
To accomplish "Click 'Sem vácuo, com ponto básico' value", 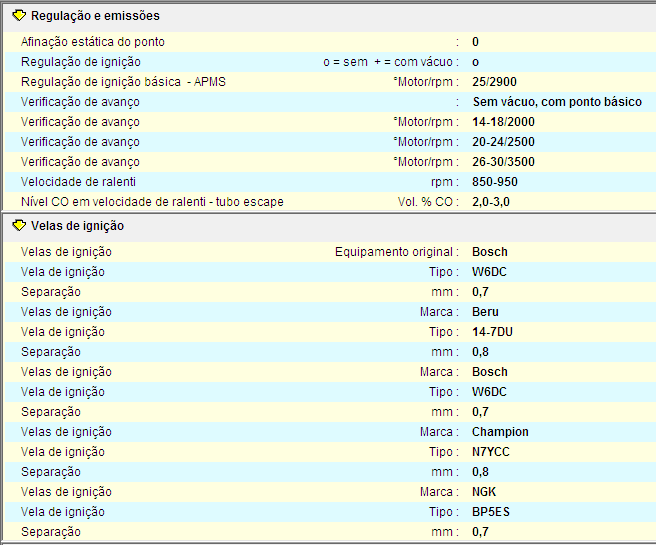I will pos(557,102).
